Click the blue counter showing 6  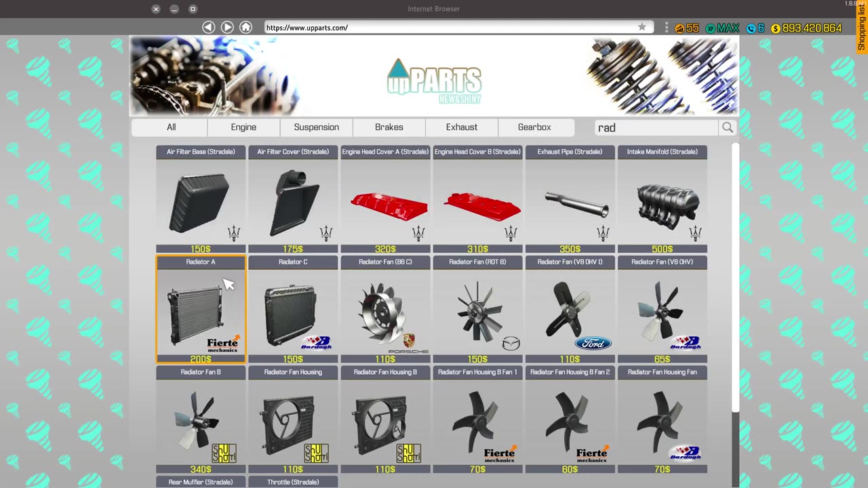point(755,28)
